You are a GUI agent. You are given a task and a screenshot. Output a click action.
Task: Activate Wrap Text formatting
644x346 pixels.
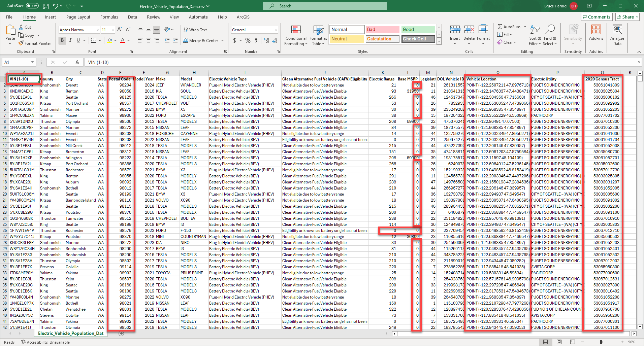coord(195,30)
